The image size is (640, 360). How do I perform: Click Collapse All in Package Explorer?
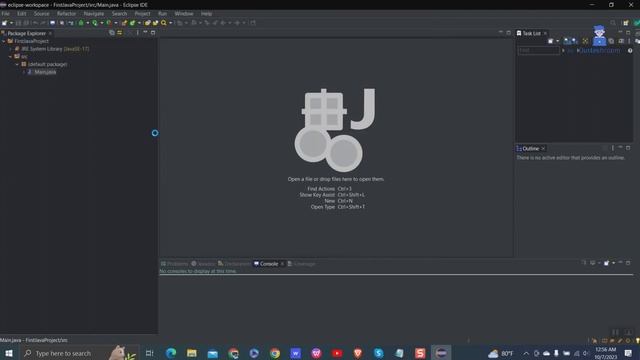pos(112,33)
